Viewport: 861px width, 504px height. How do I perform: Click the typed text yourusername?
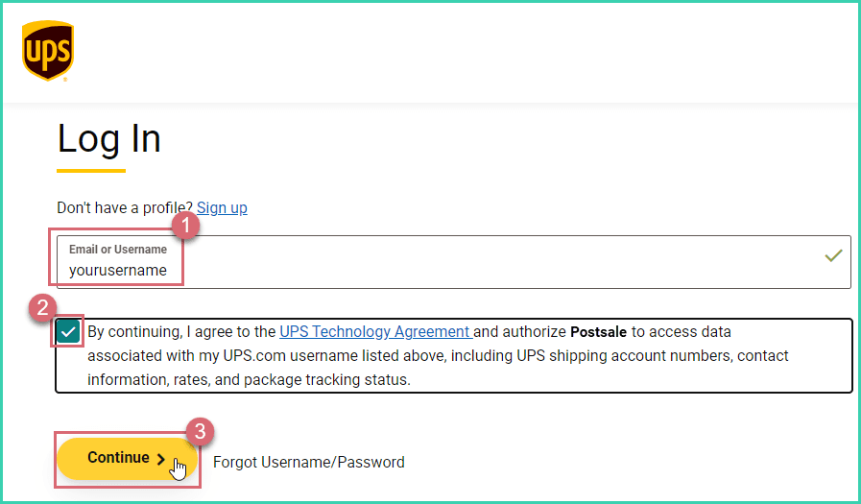pyautogui.click(x=118, y=271)
